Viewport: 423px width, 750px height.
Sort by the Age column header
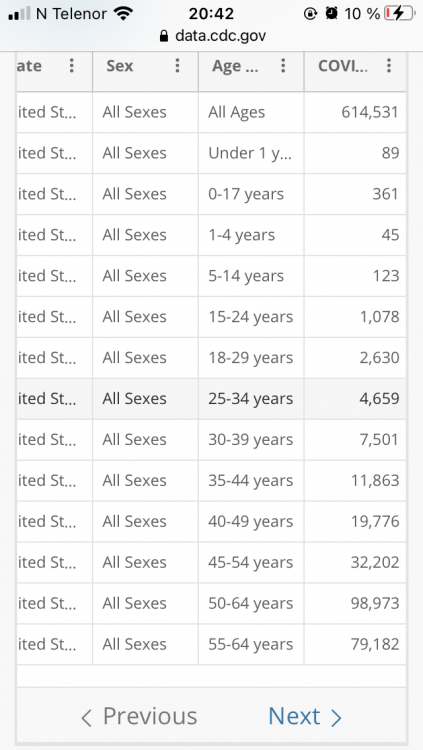(x=235, y=66)
